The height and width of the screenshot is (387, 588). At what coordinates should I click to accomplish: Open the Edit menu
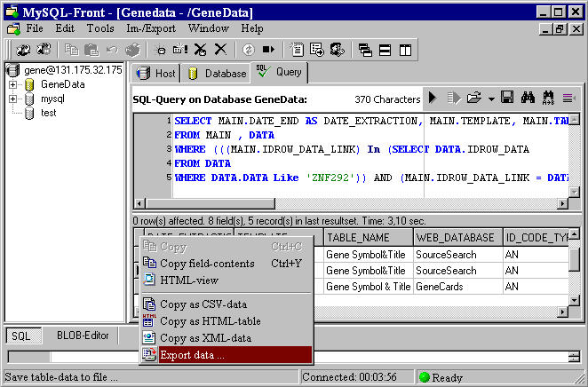pyautogui.click(x=65, y=28)
